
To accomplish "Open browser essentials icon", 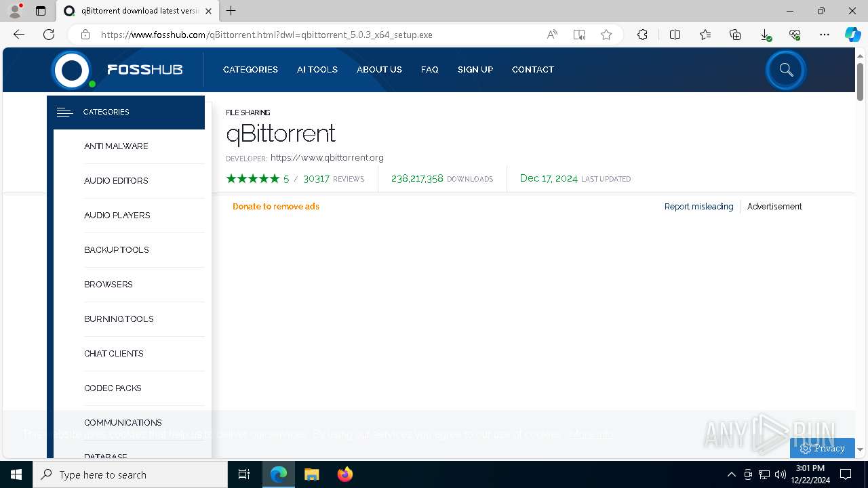I will (x=795, y=35).
